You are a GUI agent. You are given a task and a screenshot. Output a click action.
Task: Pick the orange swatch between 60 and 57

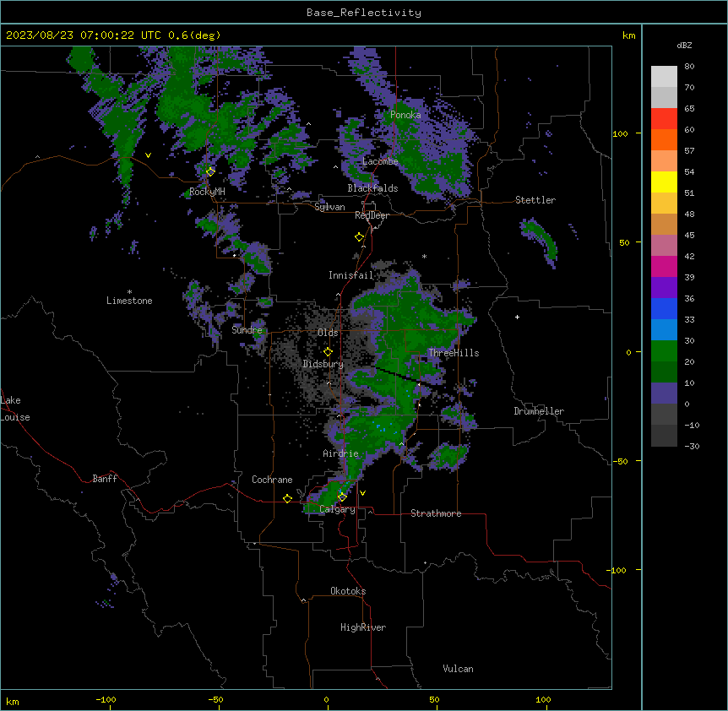click(x=664, y=139)
